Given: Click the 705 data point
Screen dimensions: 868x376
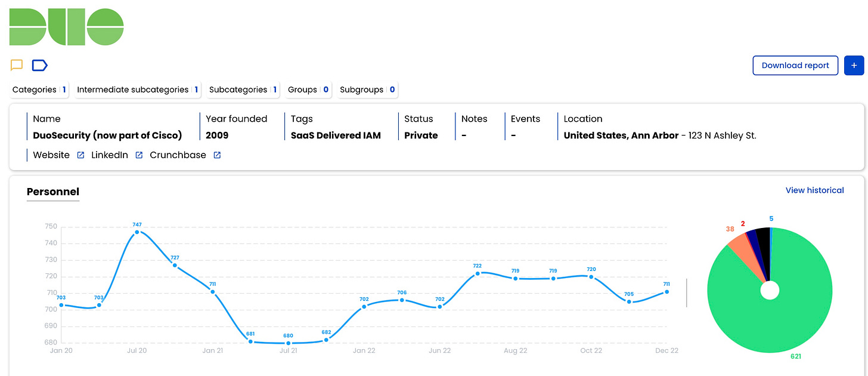Looking at the screenshot, I should click(x=629, y=301).
